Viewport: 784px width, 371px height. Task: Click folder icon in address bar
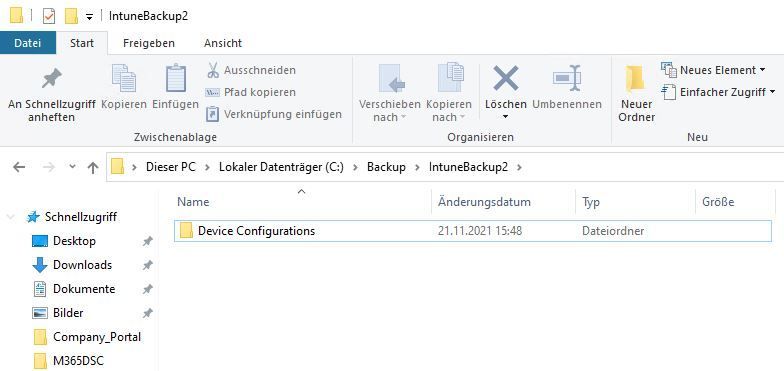coord(118,166)
